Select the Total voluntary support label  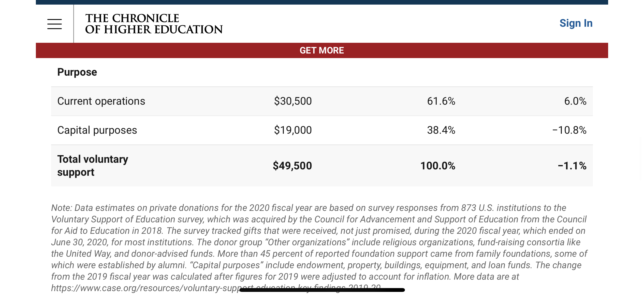click(93, 166)
